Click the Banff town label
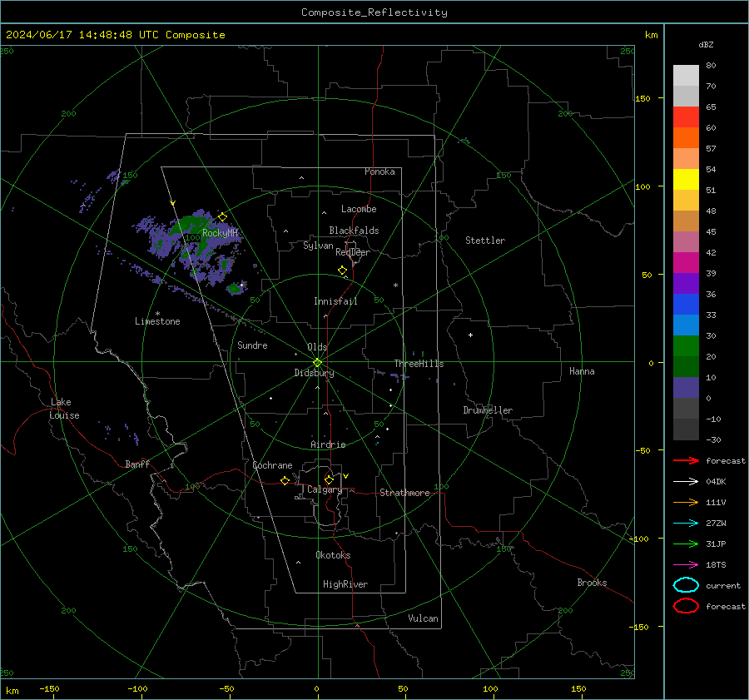Viewport: 749px width, 700px height. (137, 464)
